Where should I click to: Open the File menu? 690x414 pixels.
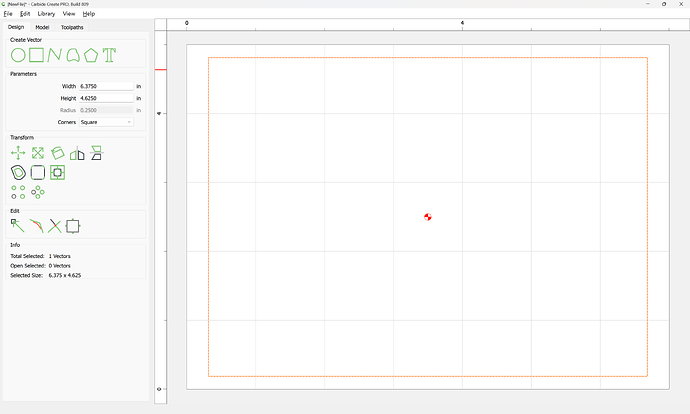8,14
